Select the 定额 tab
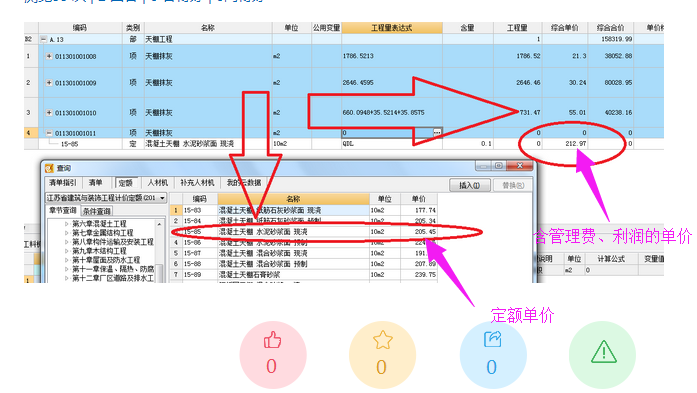 tap(126, 183)
